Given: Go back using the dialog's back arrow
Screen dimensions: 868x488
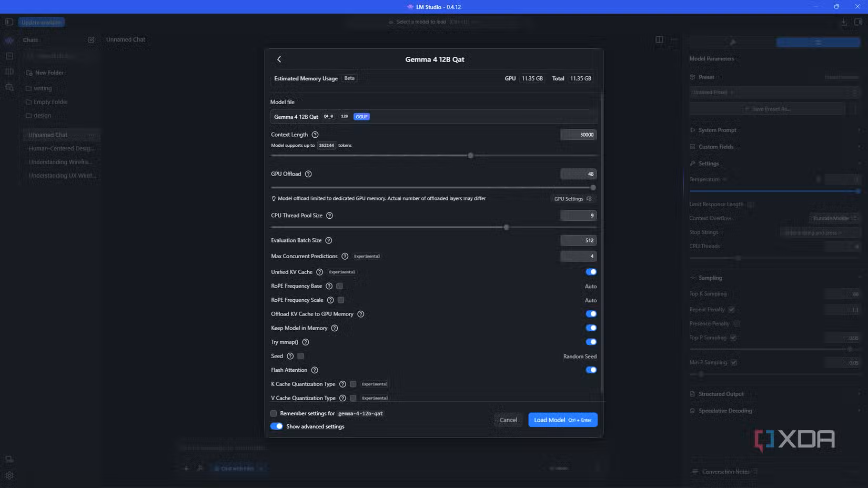Looking at the screenshot, I should click(279, 59).
